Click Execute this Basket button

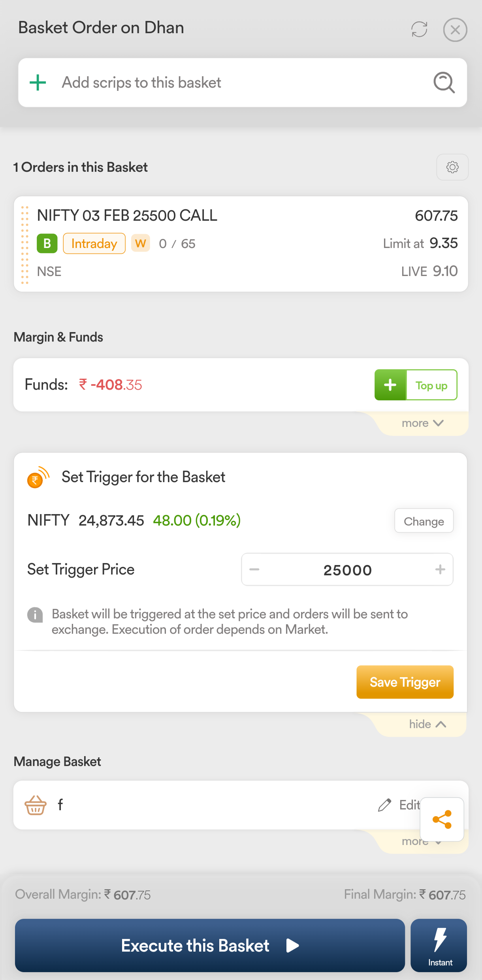click(x=210, y=945)
